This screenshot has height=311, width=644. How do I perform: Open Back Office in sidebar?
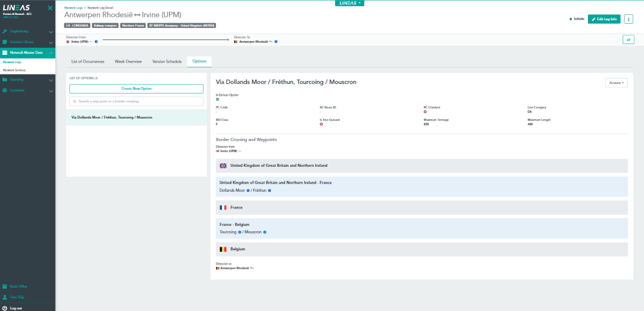coord(18,287)
